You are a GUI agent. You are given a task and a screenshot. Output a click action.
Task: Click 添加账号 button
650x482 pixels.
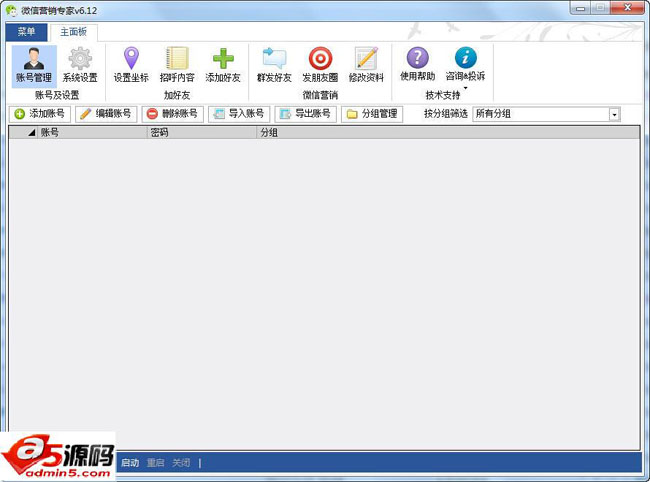point(40,114)
